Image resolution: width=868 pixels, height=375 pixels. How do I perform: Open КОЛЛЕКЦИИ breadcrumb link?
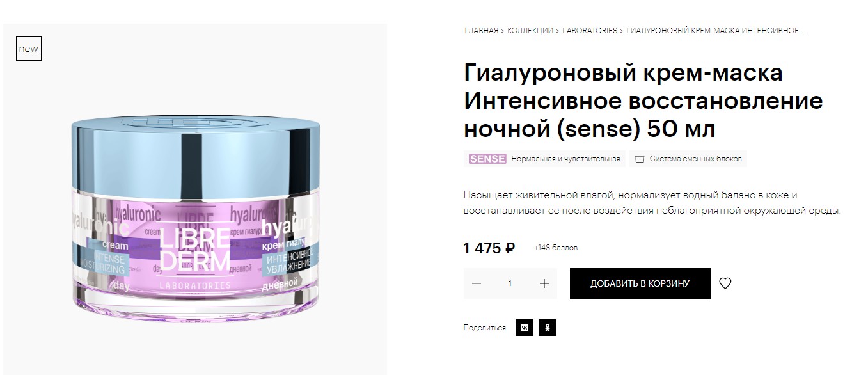(x=530, y=31)
